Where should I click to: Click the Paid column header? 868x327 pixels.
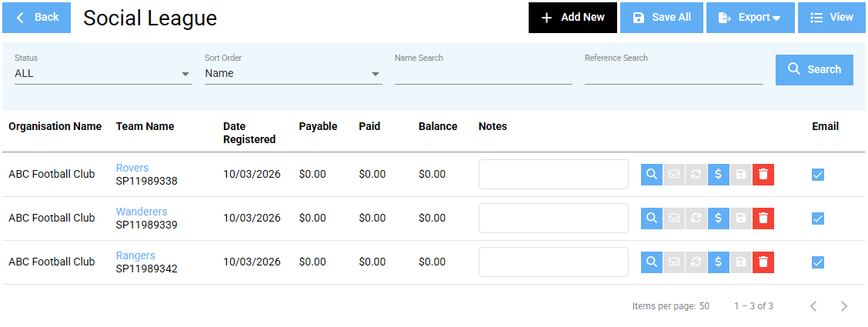click(x=369, y=127)
